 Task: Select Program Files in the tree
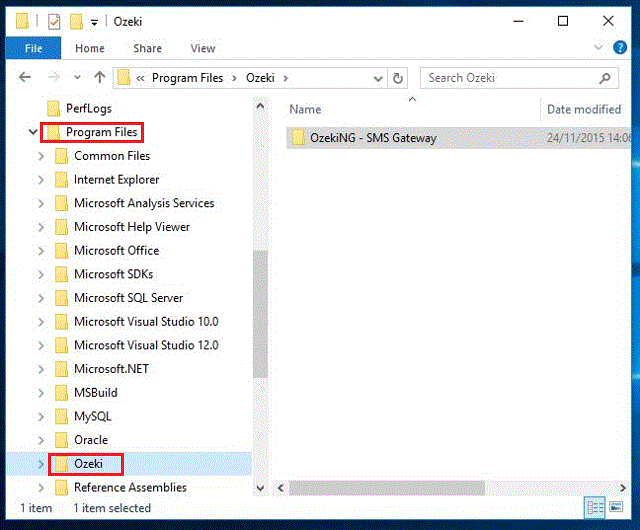(101, 132)
